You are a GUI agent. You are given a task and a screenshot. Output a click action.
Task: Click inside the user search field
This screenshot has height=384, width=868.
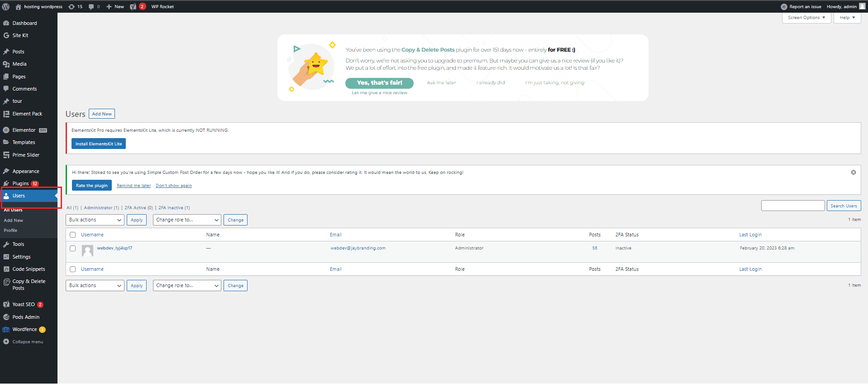point(793,206)
